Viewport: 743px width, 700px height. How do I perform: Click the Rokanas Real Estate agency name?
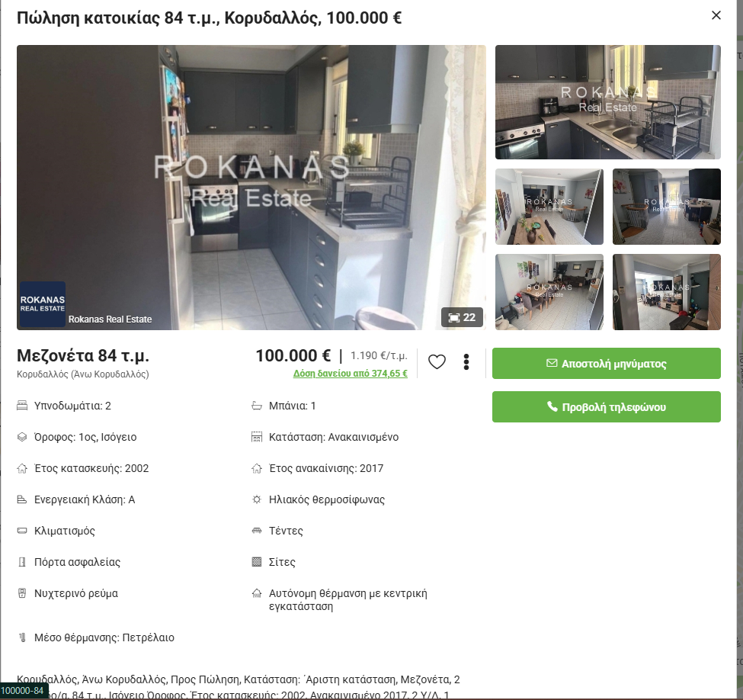pos(110,319)
